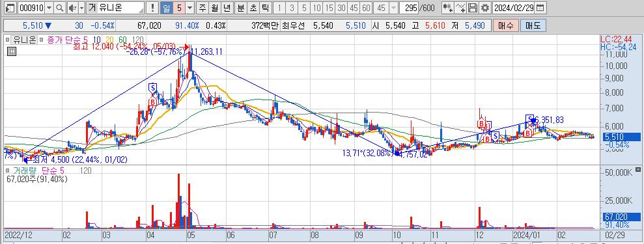This screenshot has height=244, width=644.
Task: Click the 67,020 volume tag on axis
Action: click(621, 217)
